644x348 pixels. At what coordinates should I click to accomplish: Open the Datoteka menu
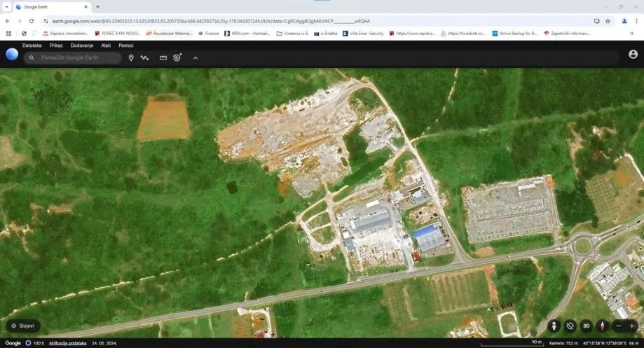pos(32,45)
